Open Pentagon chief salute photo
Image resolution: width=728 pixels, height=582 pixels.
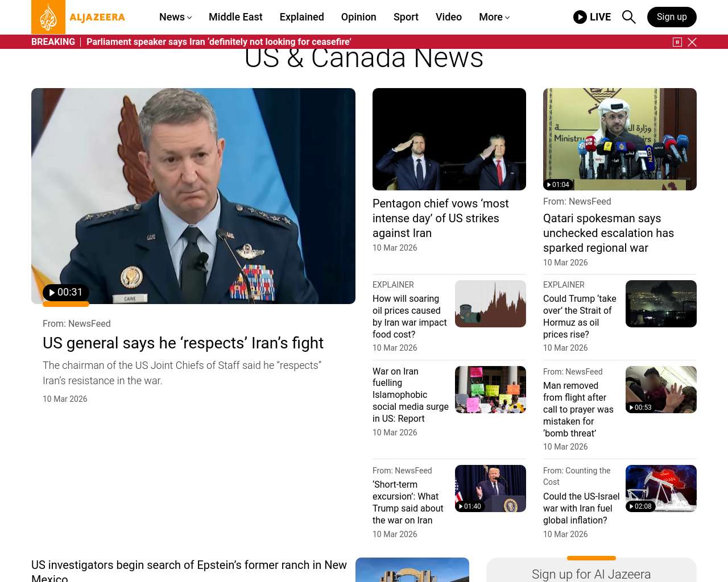tap(449, 139)
